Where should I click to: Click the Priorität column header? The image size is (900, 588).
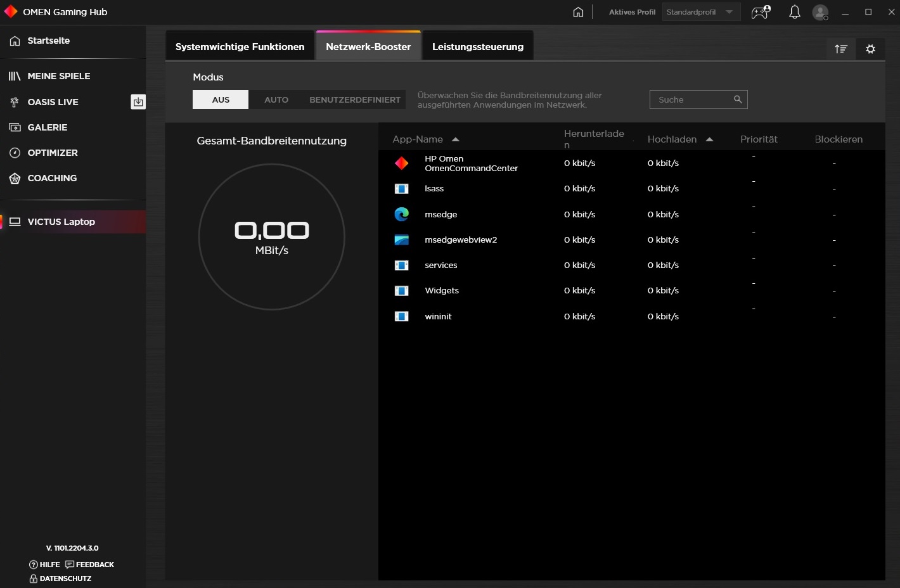[x=759, y=139]
